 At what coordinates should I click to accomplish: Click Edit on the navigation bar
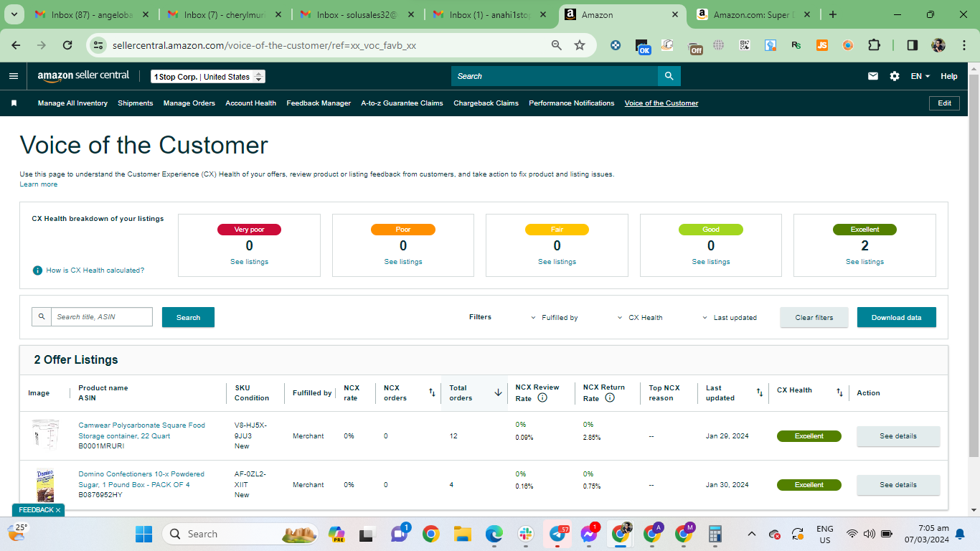[x=945, y=103]
